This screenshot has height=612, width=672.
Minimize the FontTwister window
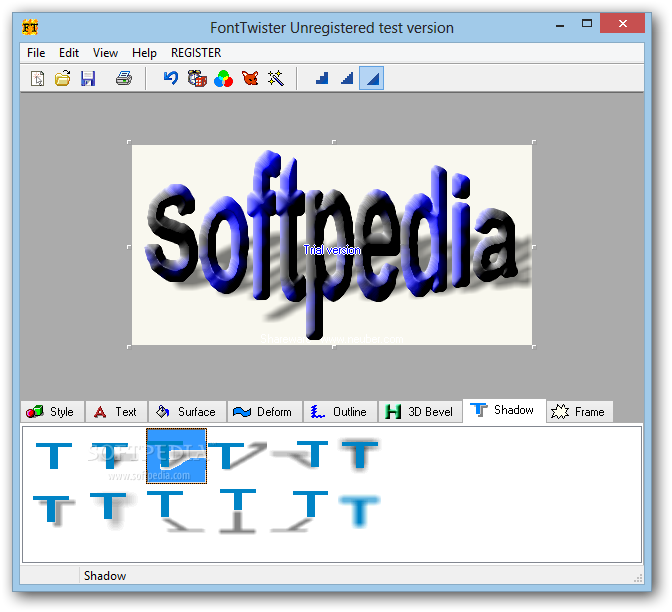tap(560, 24)
